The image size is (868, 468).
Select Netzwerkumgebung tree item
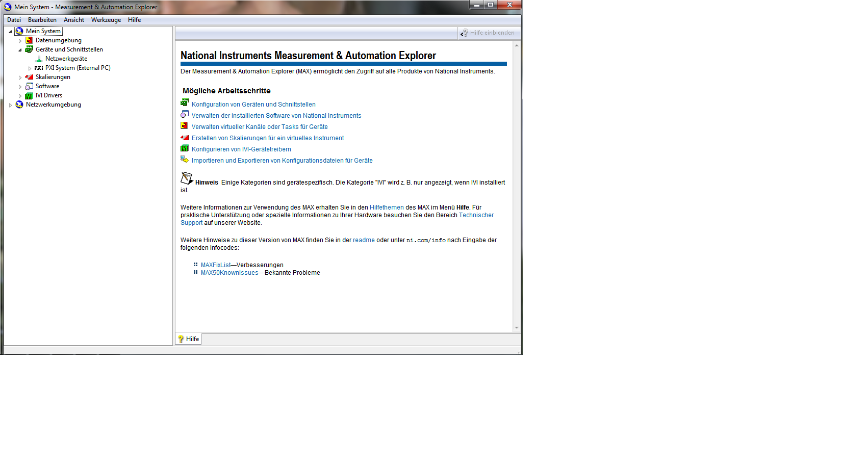coord(54,105)
